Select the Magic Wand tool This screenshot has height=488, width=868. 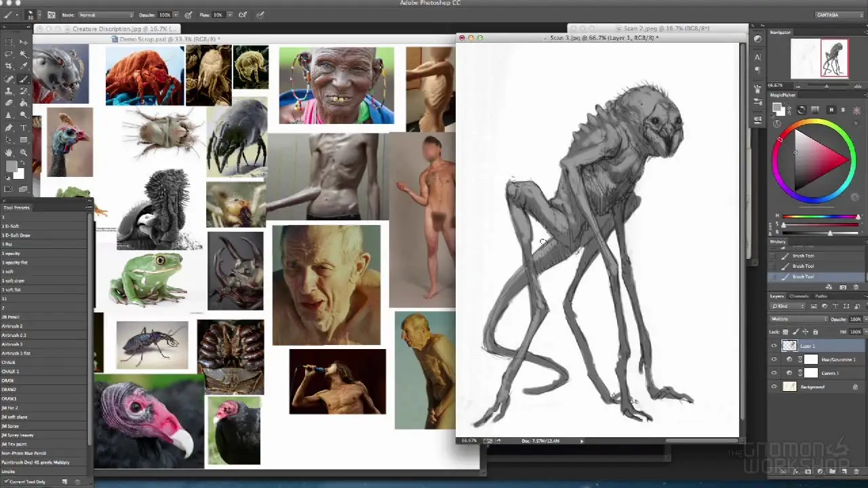(x=23, y=54)
